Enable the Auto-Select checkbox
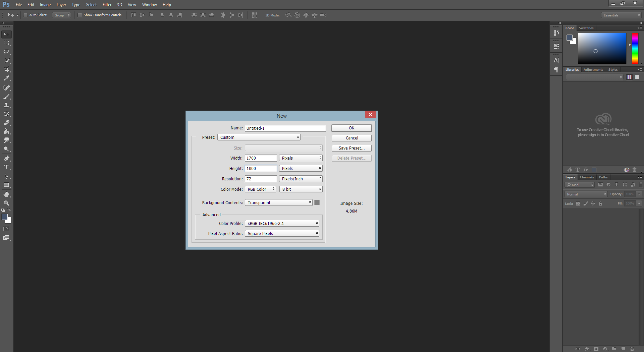Viewport: 644px width, 352px height. [x=25, y=15]
